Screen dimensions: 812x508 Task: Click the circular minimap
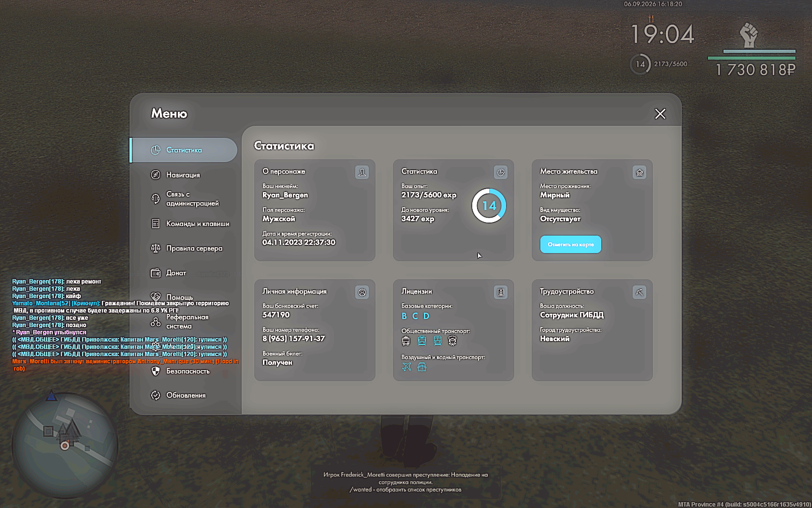65,445
